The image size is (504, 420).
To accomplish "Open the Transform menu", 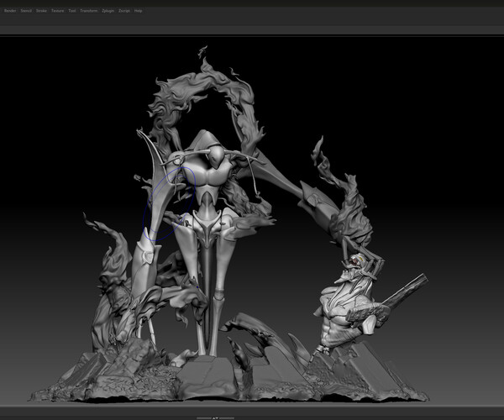I will (89, 11).
